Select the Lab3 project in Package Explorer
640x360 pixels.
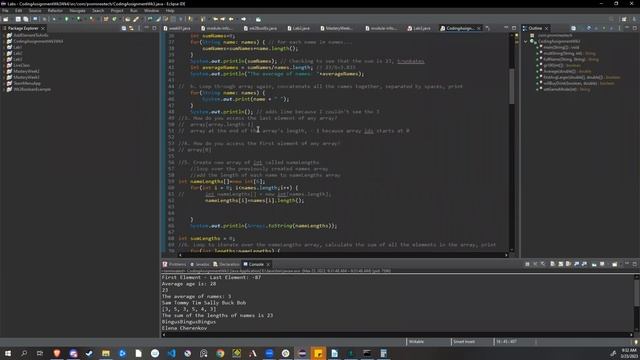click(18, 59)
